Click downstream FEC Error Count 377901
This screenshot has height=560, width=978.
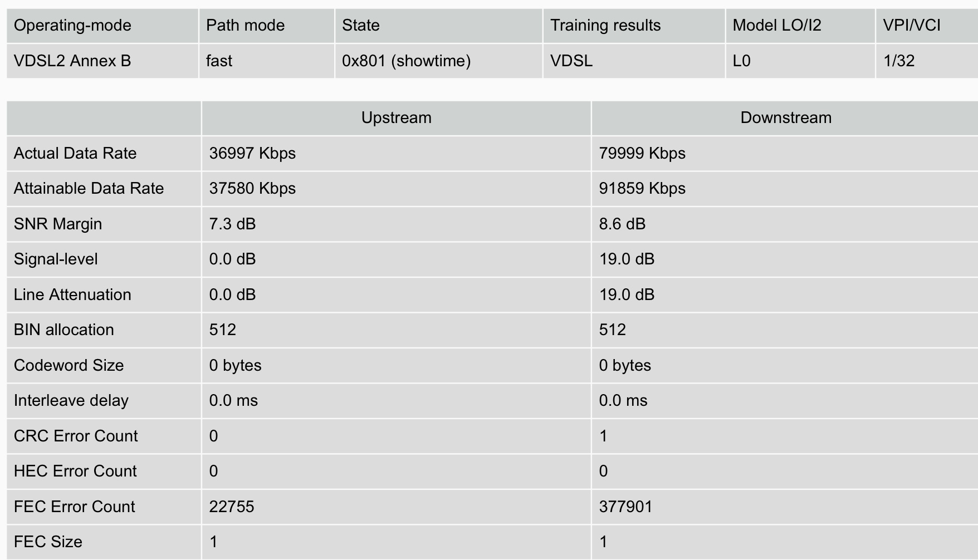625,507
